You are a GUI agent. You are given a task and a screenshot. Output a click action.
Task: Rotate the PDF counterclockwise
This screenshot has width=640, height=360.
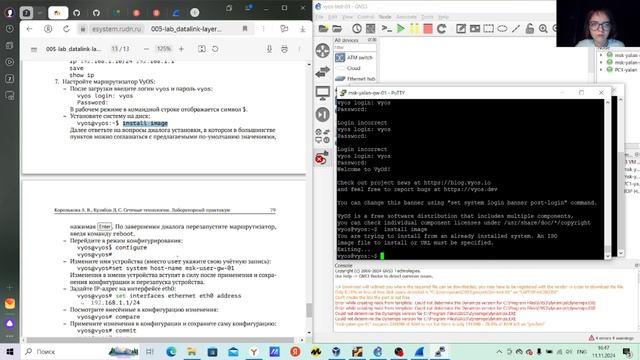[x=215, y=49]
